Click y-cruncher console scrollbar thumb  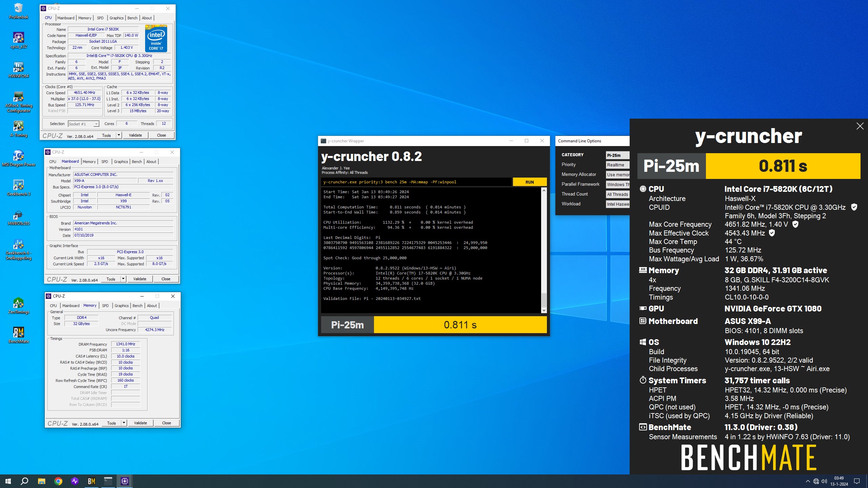tap(544, 300)
